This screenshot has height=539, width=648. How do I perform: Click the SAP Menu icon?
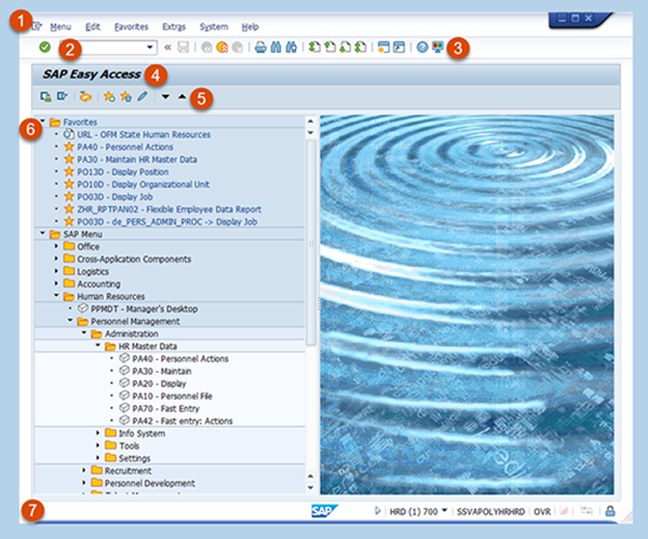(x=62, y=97)
